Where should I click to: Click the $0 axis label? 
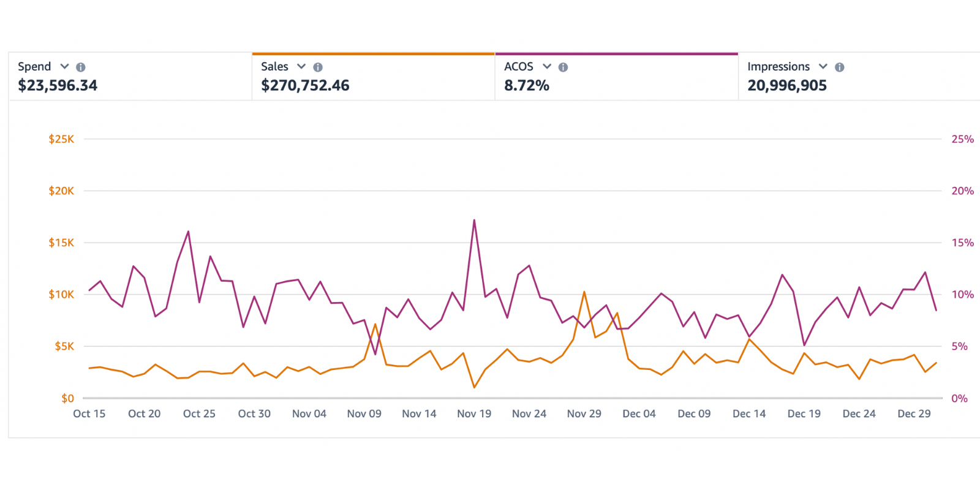coord(67,399)
